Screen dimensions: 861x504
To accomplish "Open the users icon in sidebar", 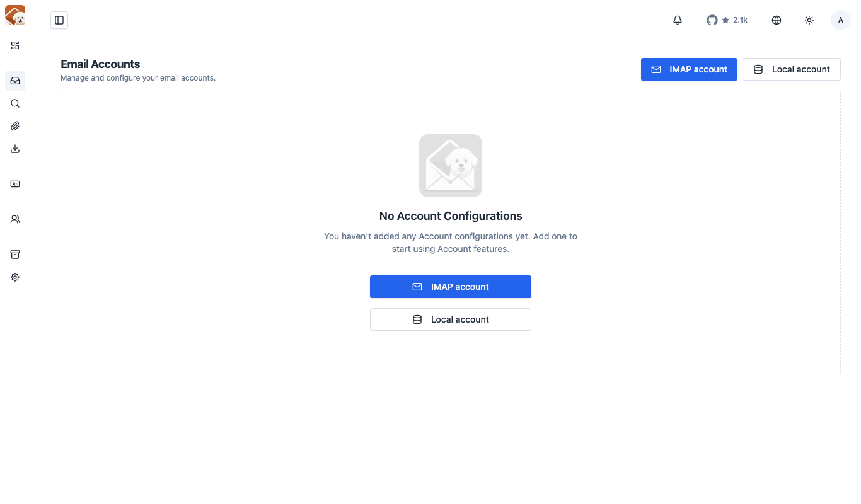I will click(x=15, y=219).
